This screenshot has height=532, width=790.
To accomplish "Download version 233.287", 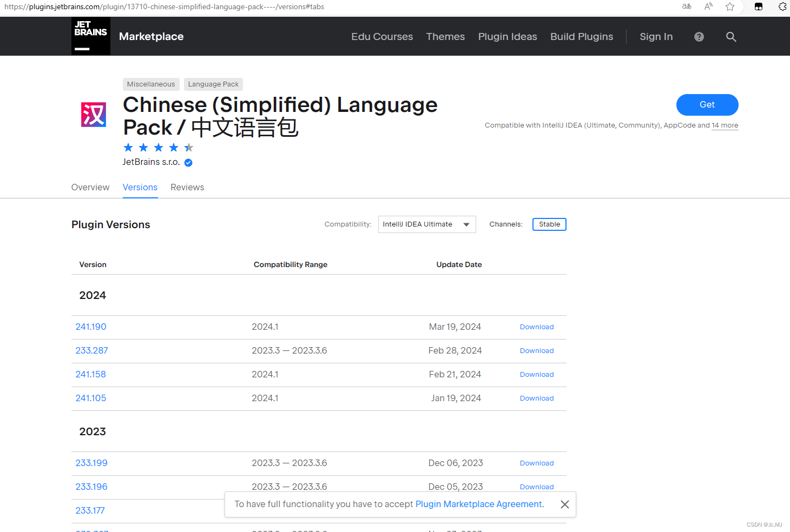I will pyautogui.click(x=537, y=351).
